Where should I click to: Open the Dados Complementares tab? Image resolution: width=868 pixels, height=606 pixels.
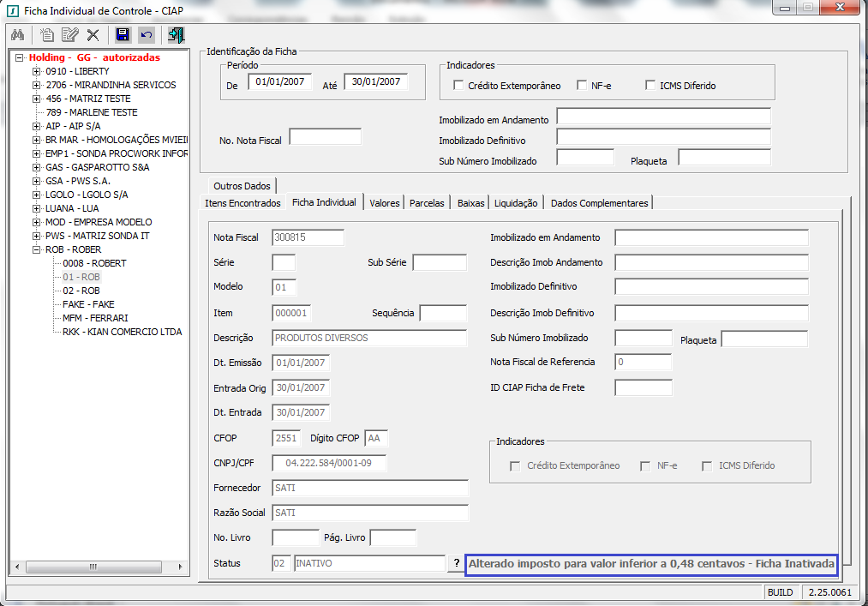pos(600,203)
